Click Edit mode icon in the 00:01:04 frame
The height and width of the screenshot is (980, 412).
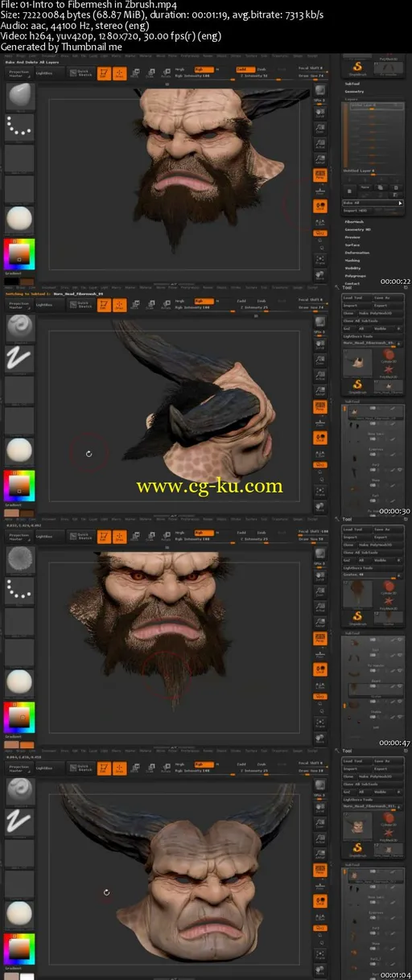(104, 769)
